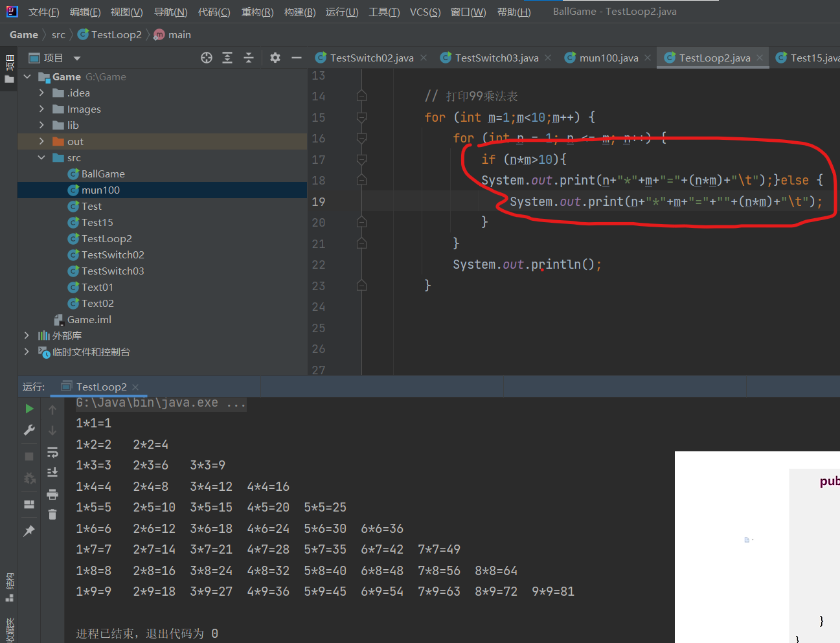Close the TestLoop2 run tab
This screenshot has height=643, width=840.
click(135, 387)
